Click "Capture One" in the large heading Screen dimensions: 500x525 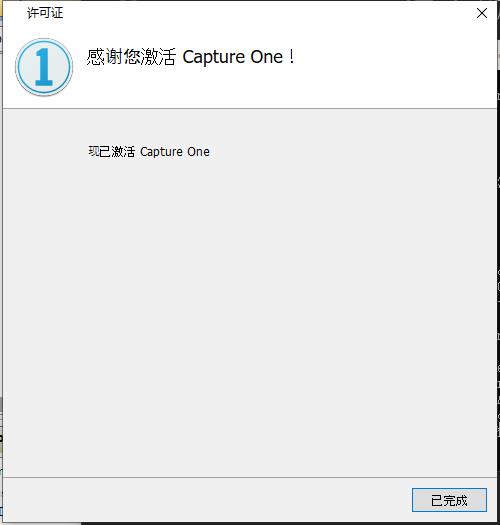click(232, 57)
